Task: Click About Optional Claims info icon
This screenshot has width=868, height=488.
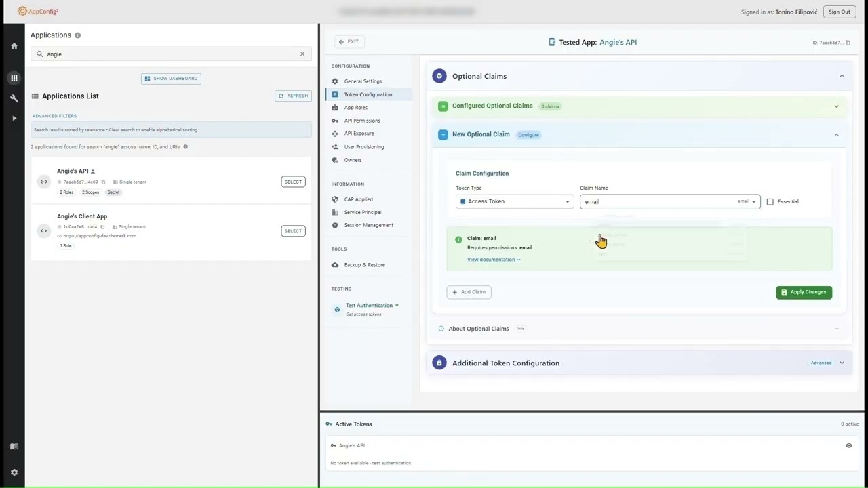Action: 441,329
